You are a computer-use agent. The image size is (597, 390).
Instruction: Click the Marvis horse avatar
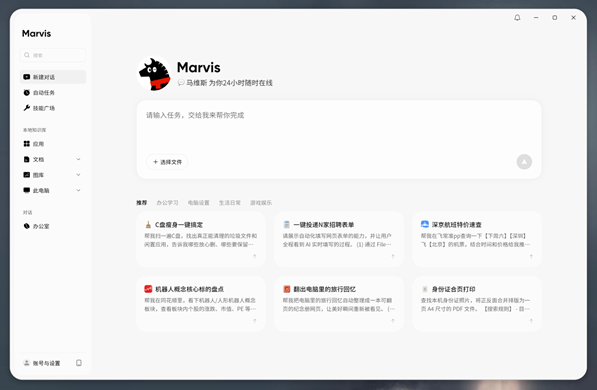tap(154, 74)
